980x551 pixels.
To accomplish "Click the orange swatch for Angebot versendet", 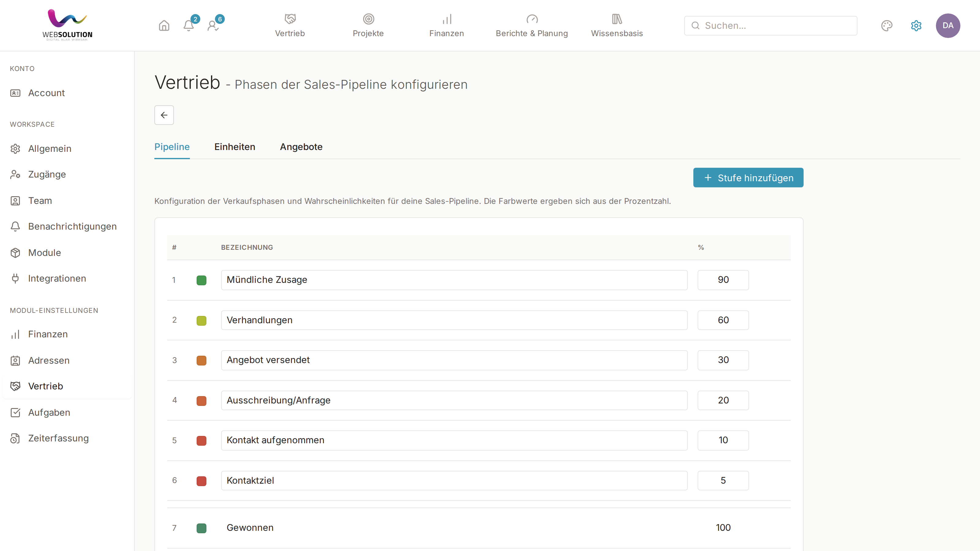I will pos(202,360).
